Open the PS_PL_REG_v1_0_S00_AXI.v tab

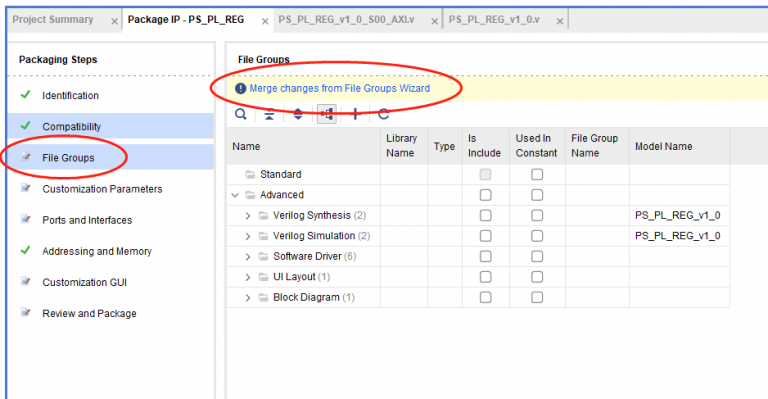(346, 20)
